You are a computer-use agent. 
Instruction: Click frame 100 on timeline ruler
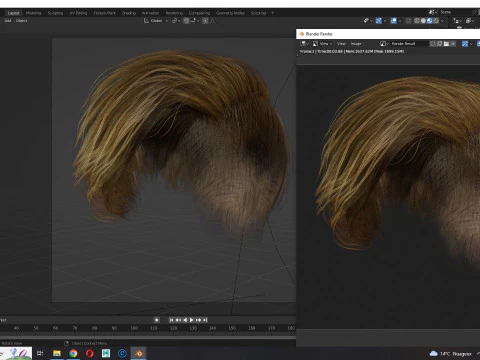[x=134, y=328]
